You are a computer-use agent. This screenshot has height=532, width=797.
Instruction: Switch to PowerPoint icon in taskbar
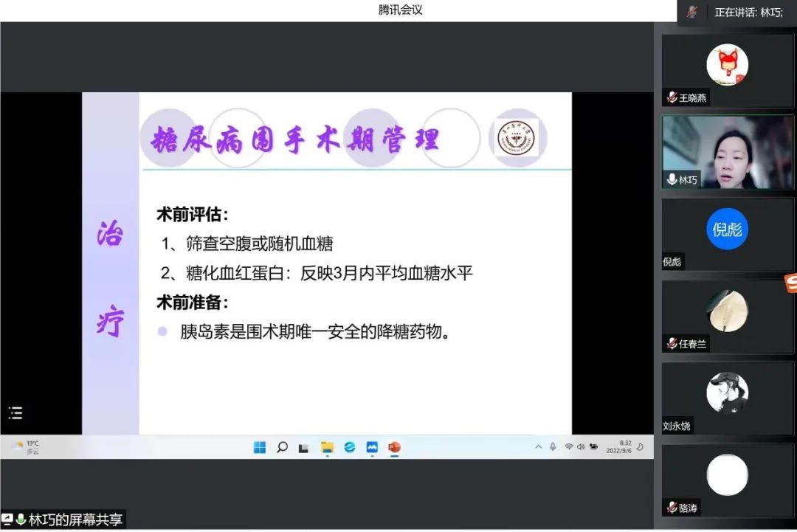coord(394,447)
